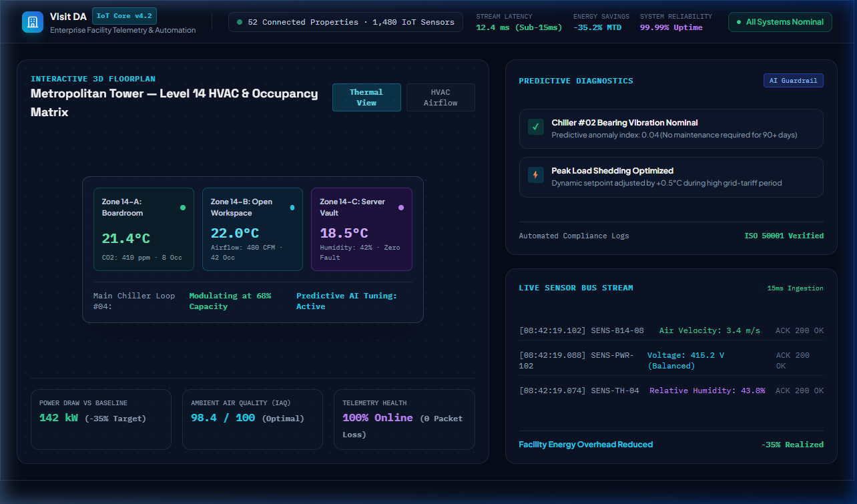This screenshot has width=857, height=504.
Task: Click the 15ms Ingestion label
Action: (x=796, y=288)
